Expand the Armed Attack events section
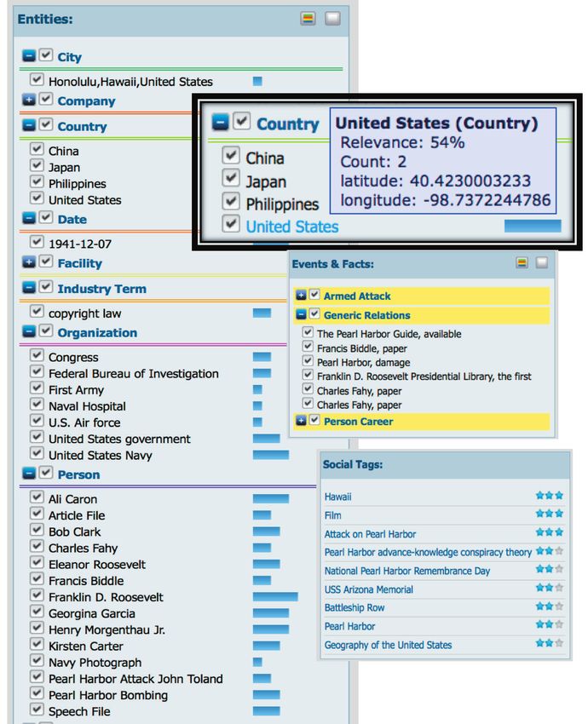 click(301, 295)
